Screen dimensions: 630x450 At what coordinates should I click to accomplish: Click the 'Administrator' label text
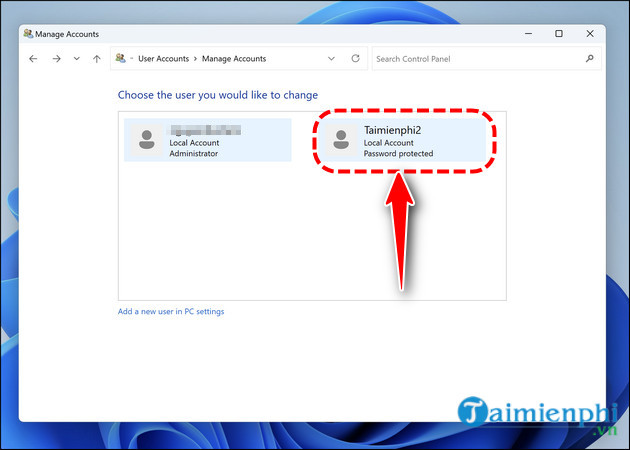point(194,153)
